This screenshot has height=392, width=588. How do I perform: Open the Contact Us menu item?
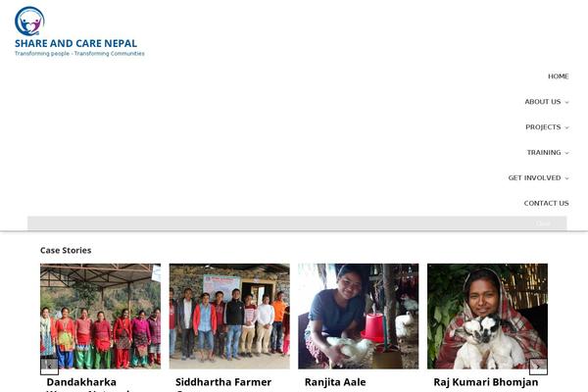pos(546,203)
